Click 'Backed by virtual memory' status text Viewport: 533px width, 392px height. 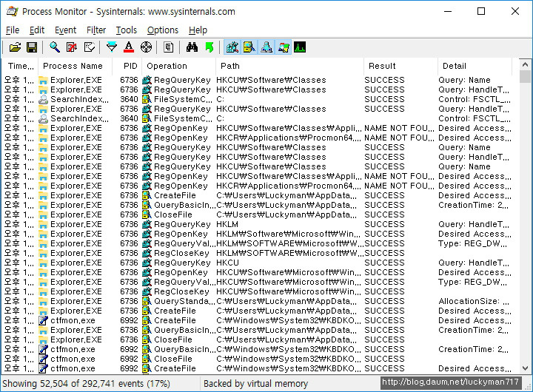255,384
